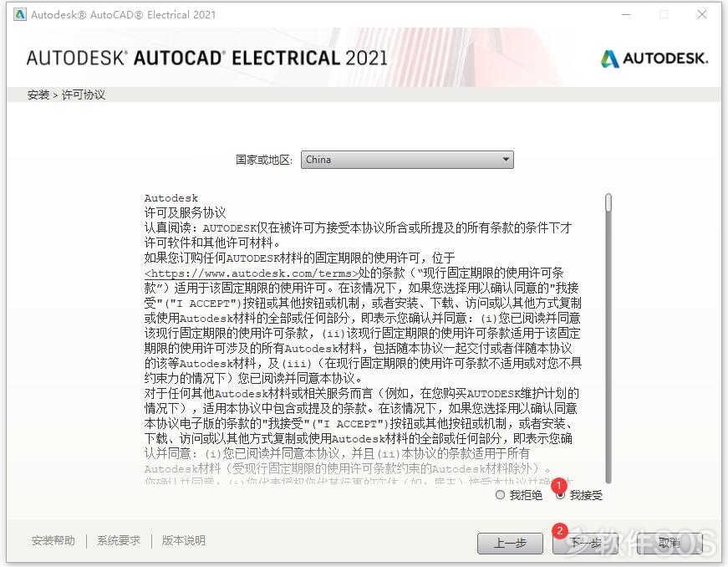Image resolution: width=728 pixels, height=567 pixels.
Task: Click the dropdown arrow beside China
Action: [506, 160]
